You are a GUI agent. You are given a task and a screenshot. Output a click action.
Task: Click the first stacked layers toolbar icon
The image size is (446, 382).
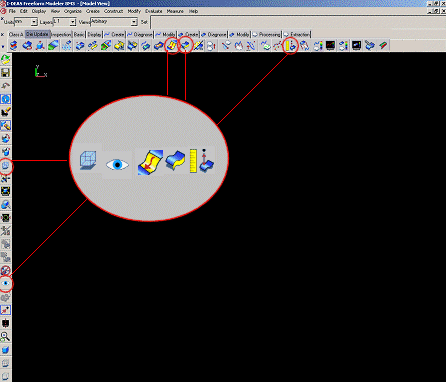pyautogui.click(x=13, y=45)
